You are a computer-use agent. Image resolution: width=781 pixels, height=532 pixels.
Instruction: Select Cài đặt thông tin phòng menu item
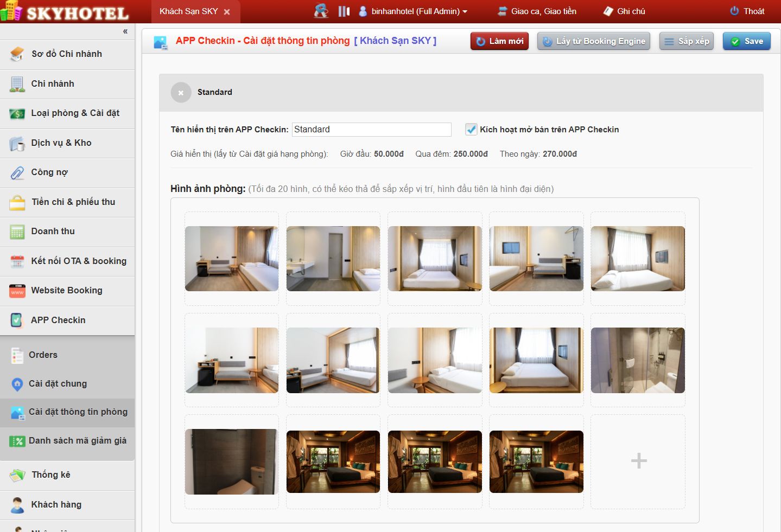[67, 412]
